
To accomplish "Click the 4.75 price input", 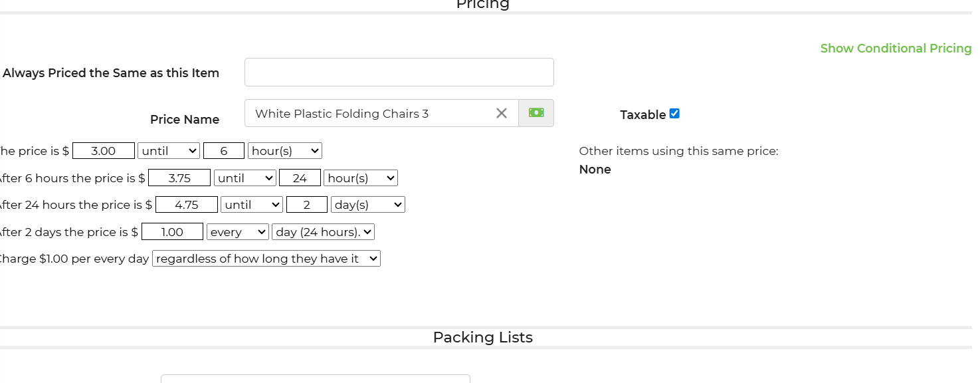I will click(x=187, y=205).
